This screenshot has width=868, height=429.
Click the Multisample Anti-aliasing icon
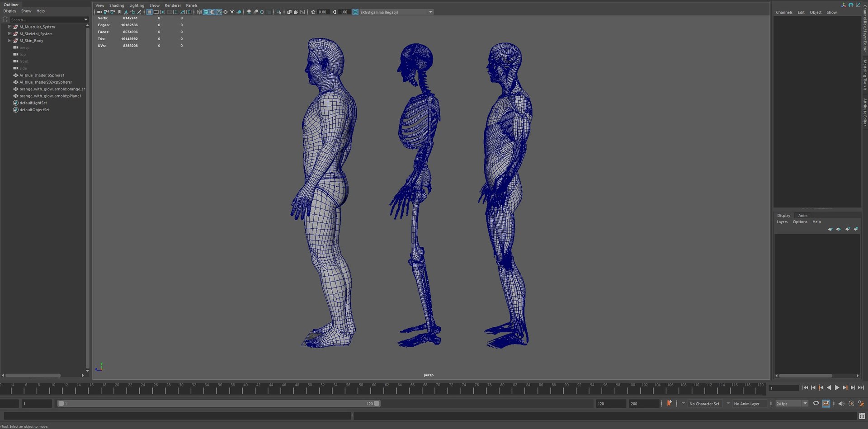[x=262, y=12]
